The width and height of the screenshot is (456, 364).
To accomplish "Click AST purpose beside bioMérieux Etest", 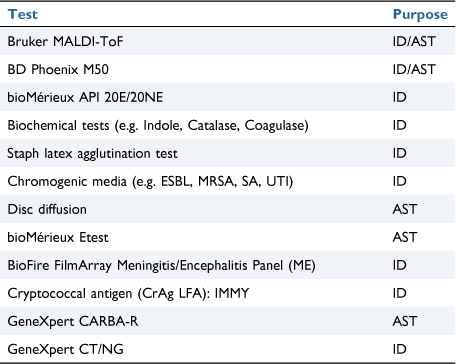I will point(405,237).
